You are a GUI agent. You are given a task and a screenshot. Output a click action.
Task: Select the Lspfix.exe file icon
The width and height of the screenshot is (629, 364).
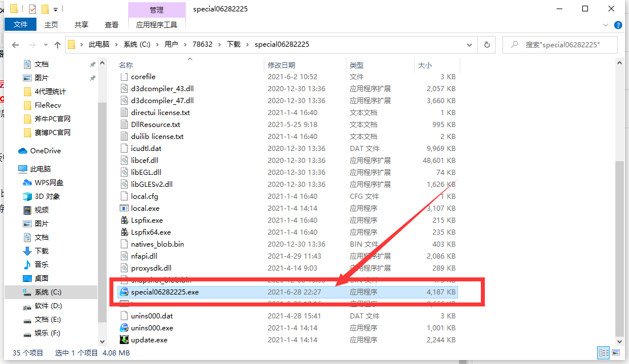124,220
